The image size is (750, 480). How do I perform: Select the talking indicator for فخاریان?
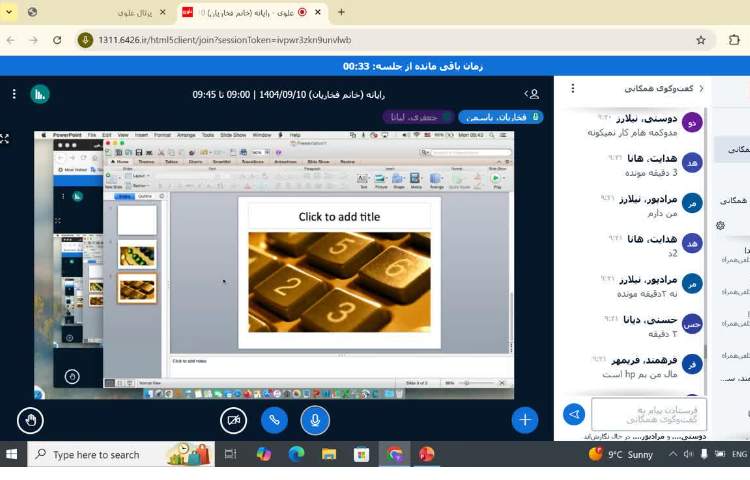pyautogui.click(x=501, y=117)
